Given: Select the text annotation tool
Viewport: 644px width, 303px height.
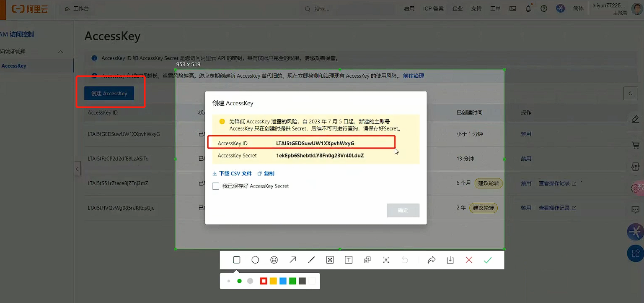Looking at the screenshot, I should click(x=349, y=260).
